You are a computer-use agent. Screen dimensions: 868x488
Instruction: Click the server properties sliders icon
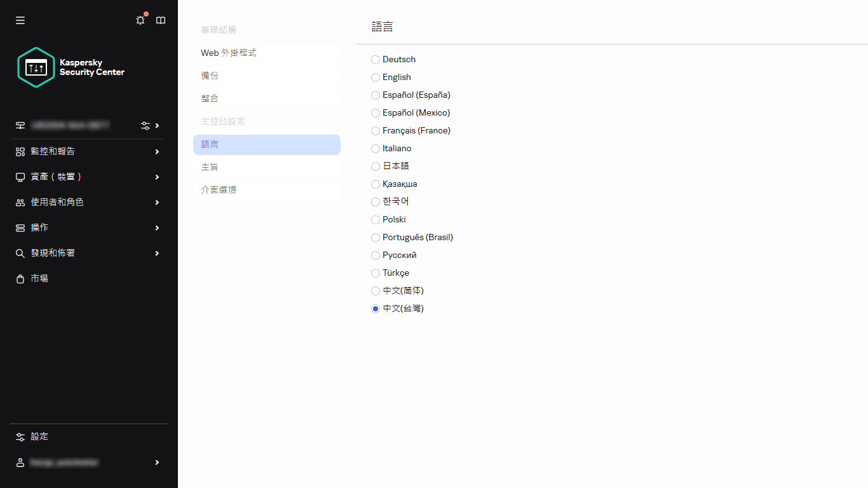coord(146,125)
